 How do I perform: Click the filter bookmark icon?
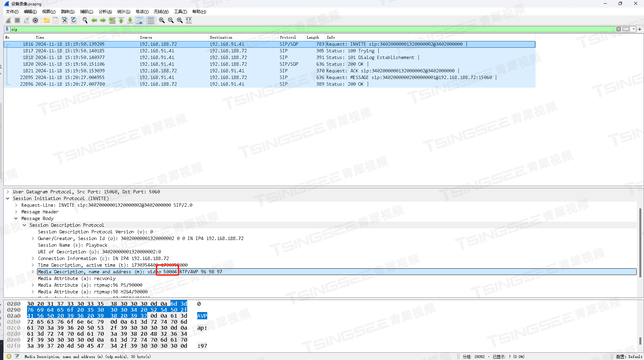point(7,29)
